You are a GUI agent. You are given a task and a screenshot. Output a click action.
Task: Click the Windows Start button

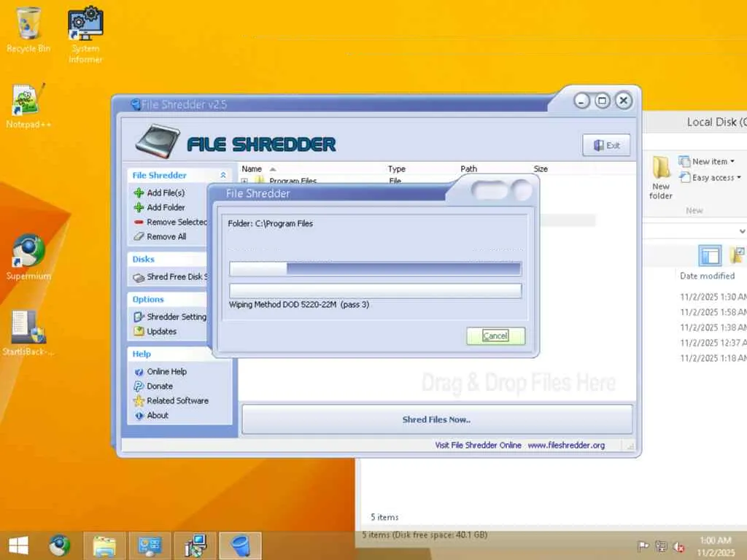tap(18, 545)
